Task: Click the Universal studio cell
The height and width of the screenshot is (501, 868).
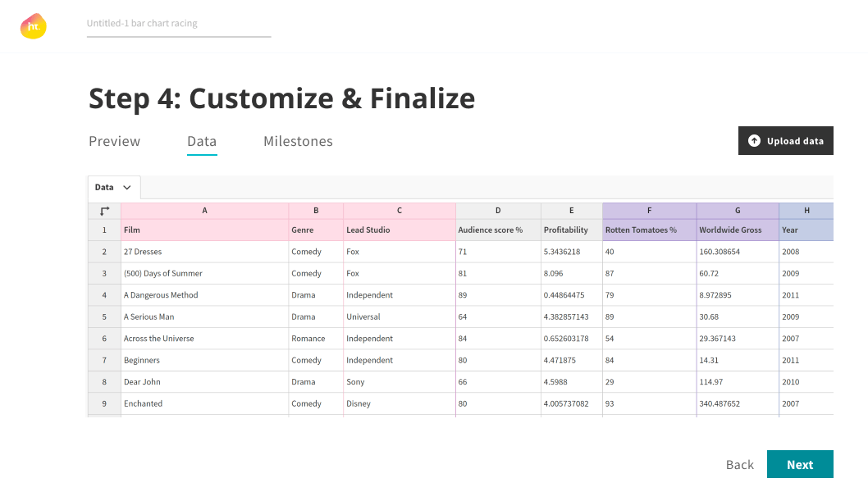Action: (x=399, y=317)
